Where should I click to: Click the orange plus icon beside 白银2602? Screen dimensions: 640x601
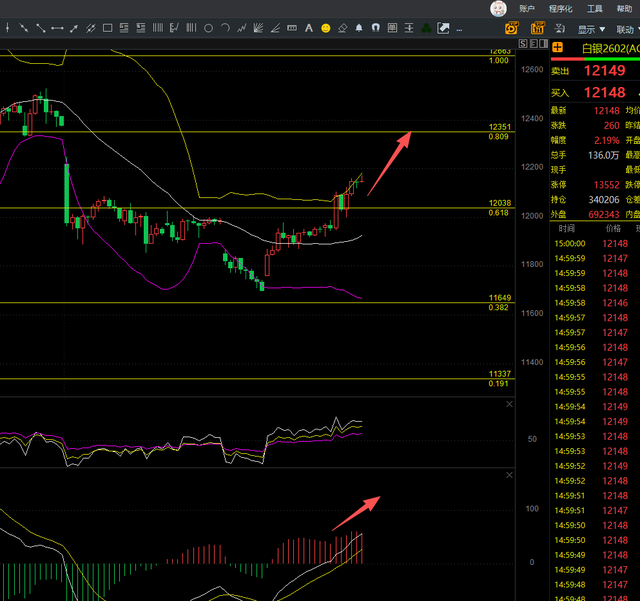click(557, 47)
